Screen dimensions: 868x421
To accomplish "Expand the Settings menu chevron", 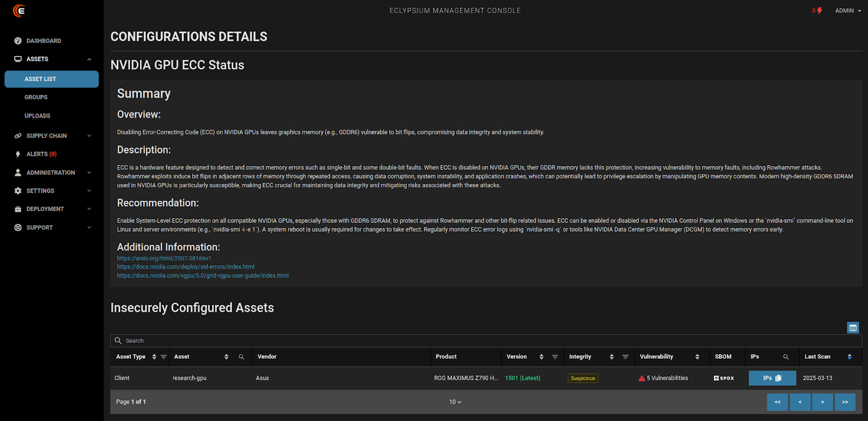I will 89,191.
